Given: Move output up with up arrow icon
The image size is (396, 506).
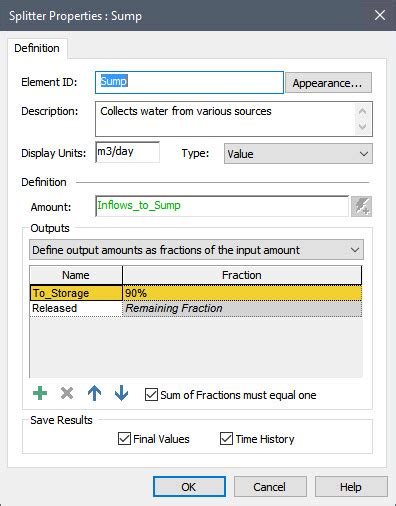Looking at the screenshot, I should 94,393.
